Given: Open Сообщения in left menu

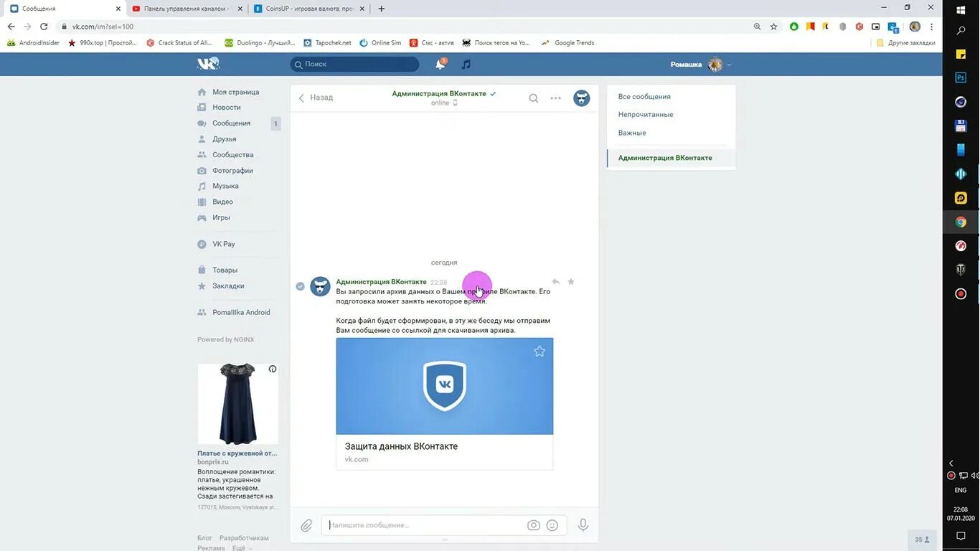Looking at the screenshot, I should (x=231, y=123).
